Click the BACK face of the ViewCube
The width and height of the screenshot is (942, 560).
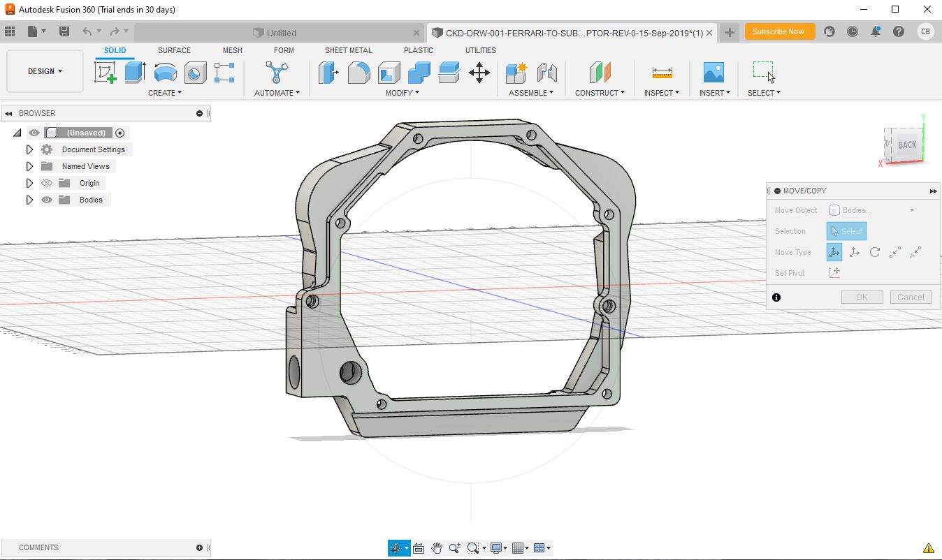906,145
